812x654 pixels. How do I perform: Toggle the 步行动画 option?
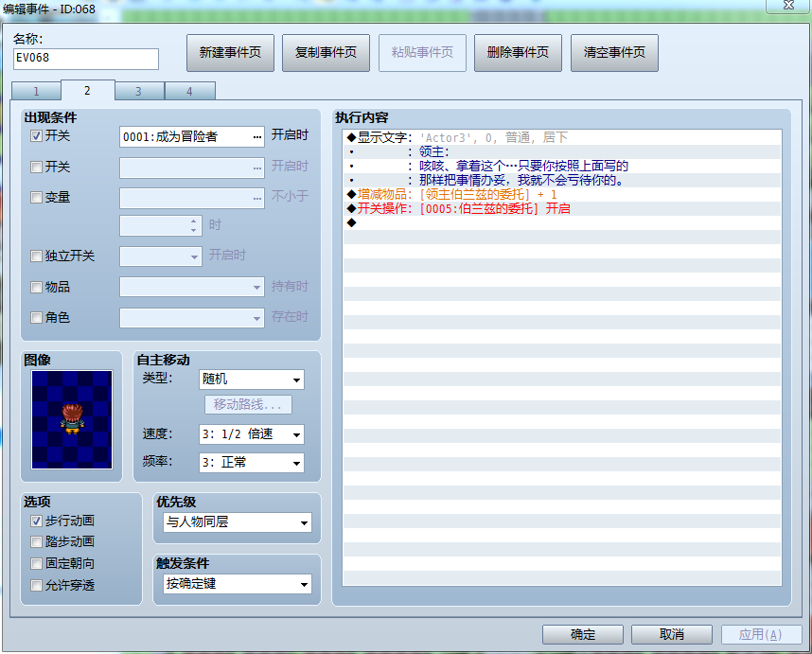pyautogui.click(x=36, y=521)
